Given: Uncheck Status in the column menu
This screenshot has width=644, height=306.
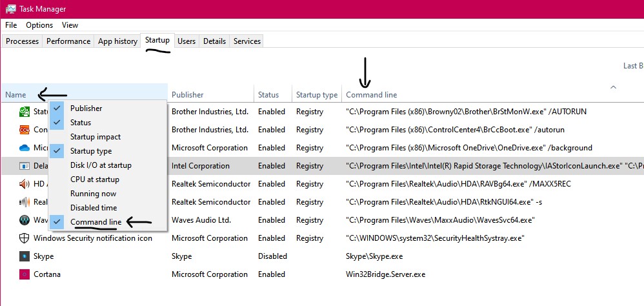Looking at the screenshot, I should tap(108, 123).
